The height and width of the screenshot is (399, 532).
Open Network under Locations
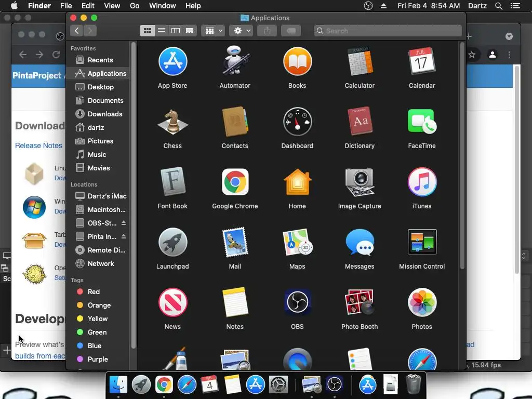tap(98, 263)
